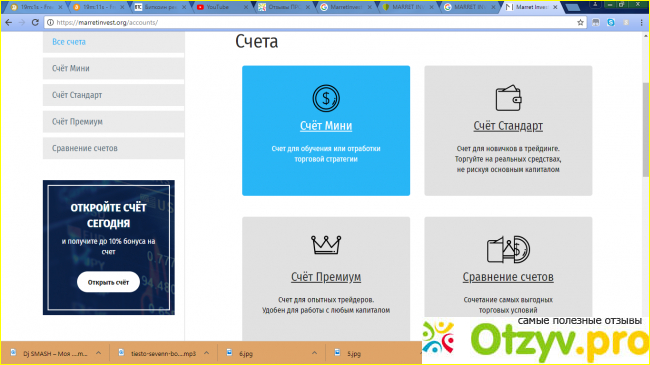
Task: Switch to the YouTube tab
Action: click(x=222, y=7)
